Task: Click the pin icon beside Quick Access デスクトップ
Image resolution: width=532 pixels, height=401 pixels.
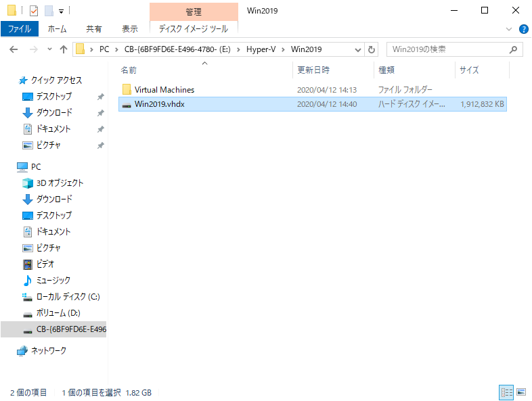Action: coord(100,97)
